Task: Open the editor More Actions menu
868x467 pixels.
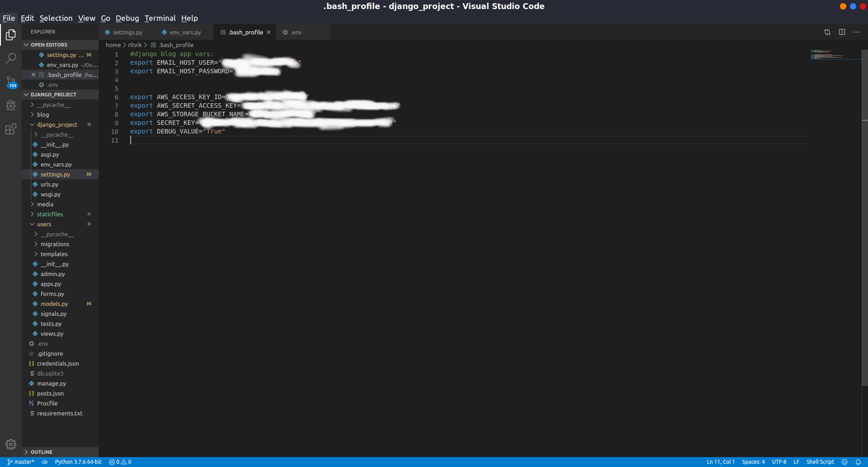Action: (x=857, y=32)
